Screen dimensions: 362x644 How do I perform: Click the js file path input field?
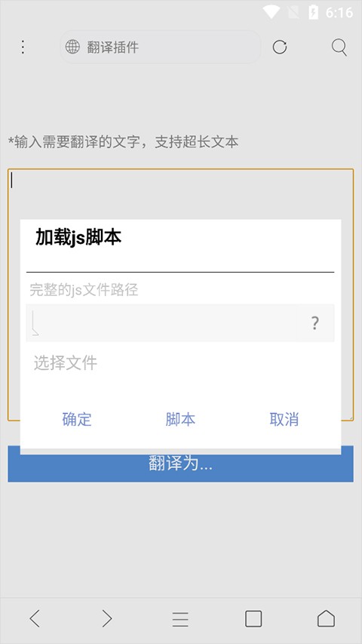pos(161,323)
